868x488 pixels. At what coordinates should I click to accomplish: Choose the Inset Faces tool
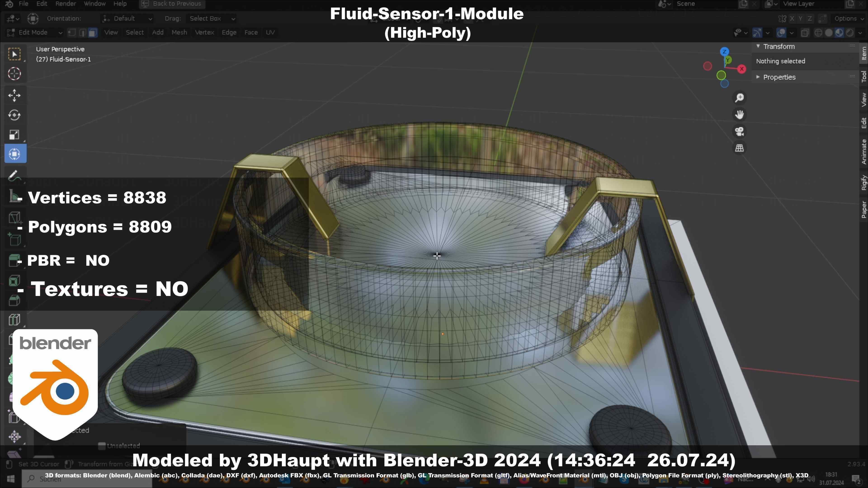coord(14,280)
